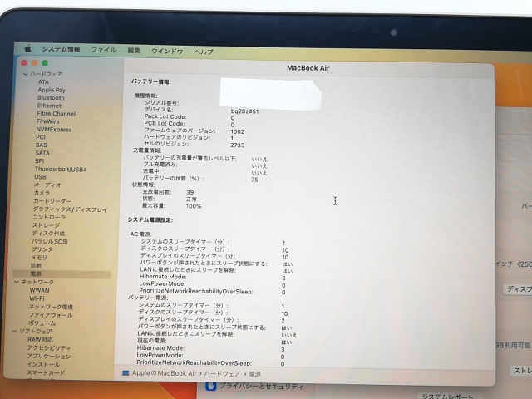
Task: Open the システム情報 menu
Action: [61, 49]
